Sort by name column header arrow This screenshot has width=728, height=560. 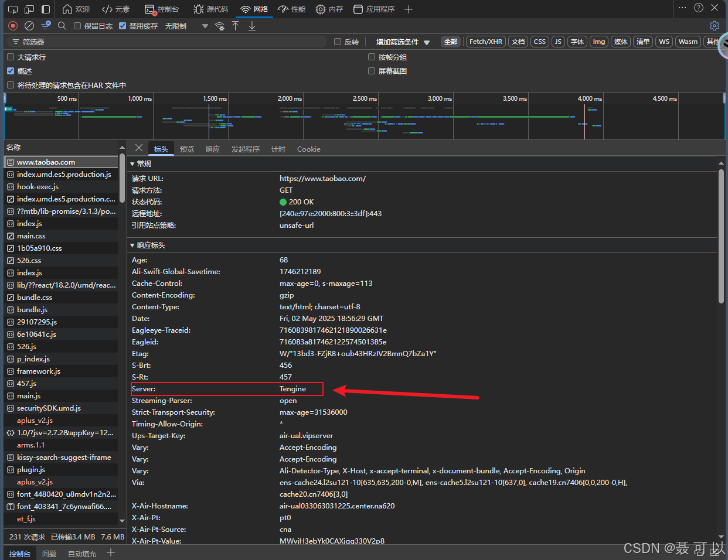coord(122,148)
